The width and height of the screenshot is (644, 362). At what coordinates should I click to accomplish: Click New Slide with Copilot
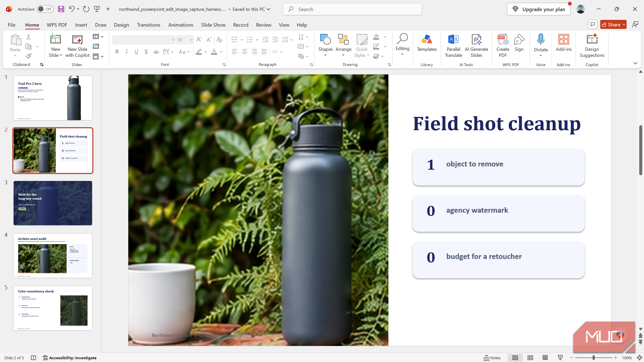click(77, 46)
